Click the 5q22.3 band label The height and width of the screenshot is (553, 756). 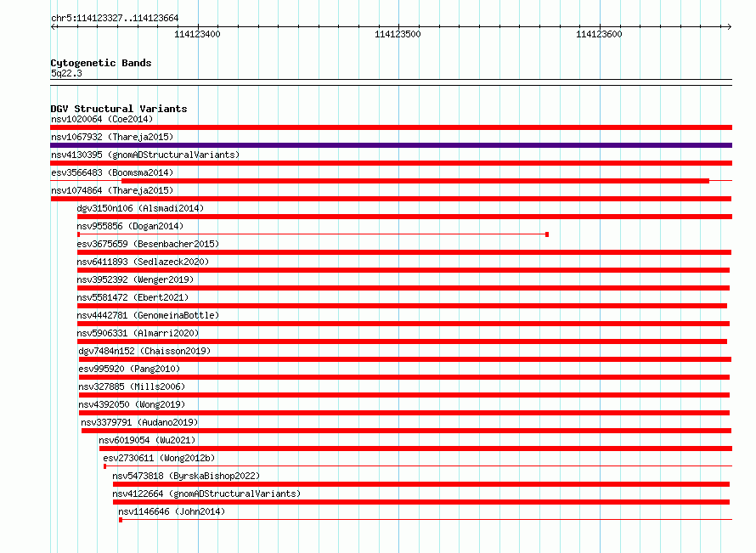(66, 73)
